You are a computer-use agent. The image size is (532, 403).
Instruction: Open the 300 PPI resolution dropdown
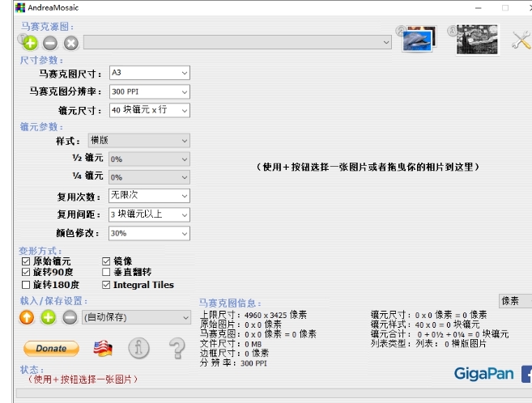click(x=150, y=92)
